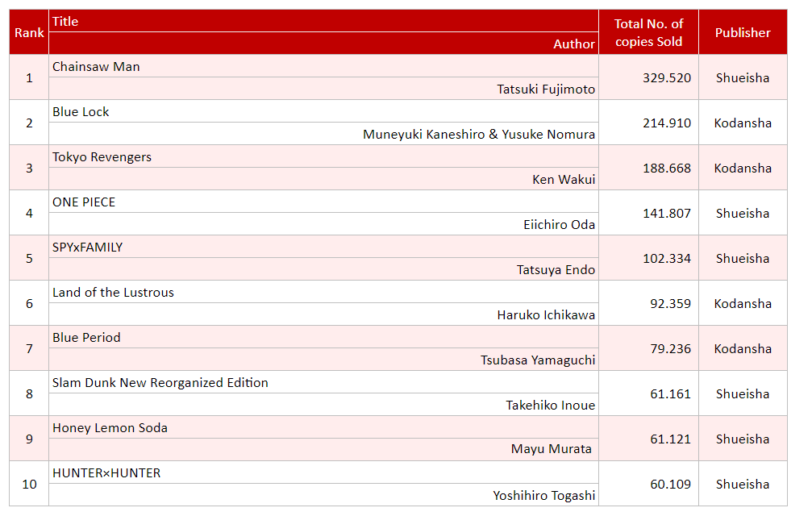
Task: Click the Rank column header
Action: tap(29, 32)
